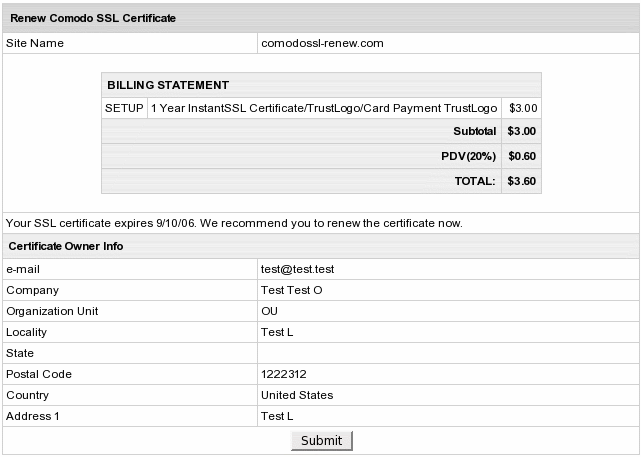Click the Test Test O company value
This screenshot has height=457, width=641.
(x=292, y=290)
